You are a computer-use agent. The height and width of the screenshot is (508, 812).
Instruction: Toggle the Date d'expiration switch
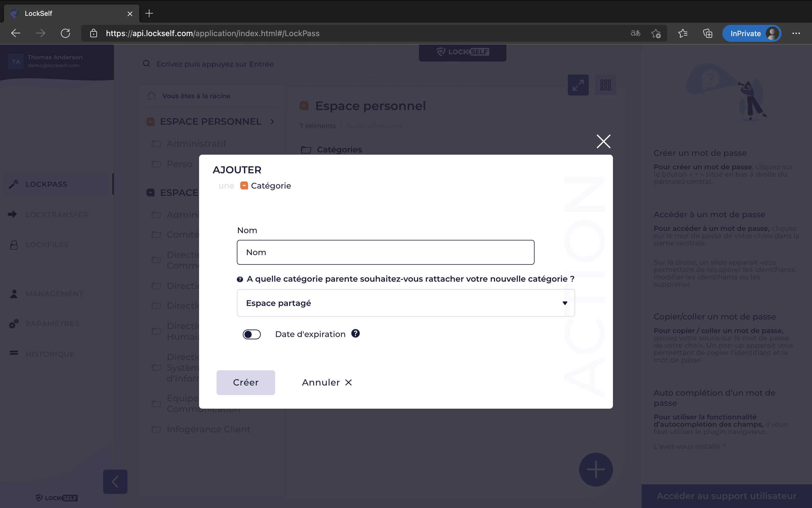(252, 334)
